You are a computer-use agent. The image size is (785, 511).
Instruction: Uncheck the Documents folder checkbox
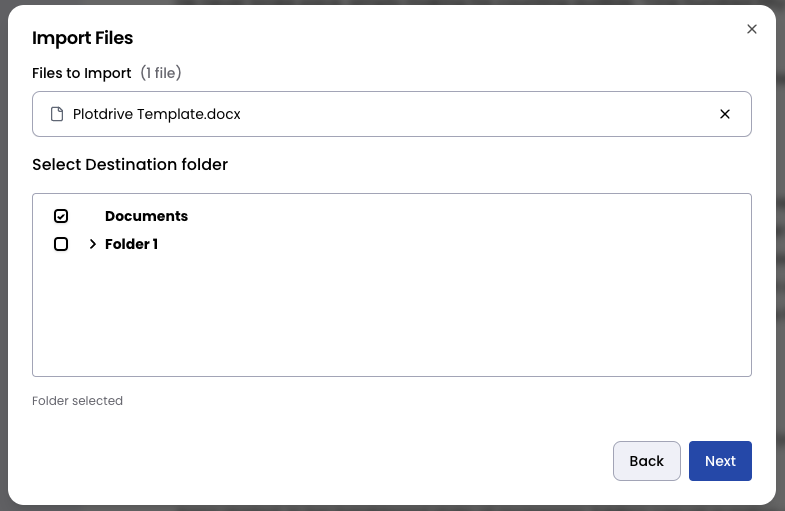(61, 216)
